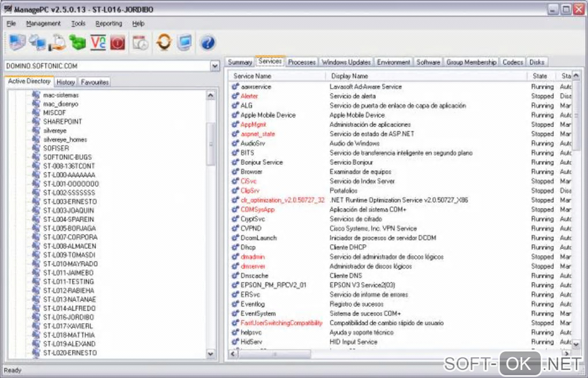Viewport: 588px width, 378px height.
Task: Open the blue question mark help icon
Action: [x=208, y=43]
